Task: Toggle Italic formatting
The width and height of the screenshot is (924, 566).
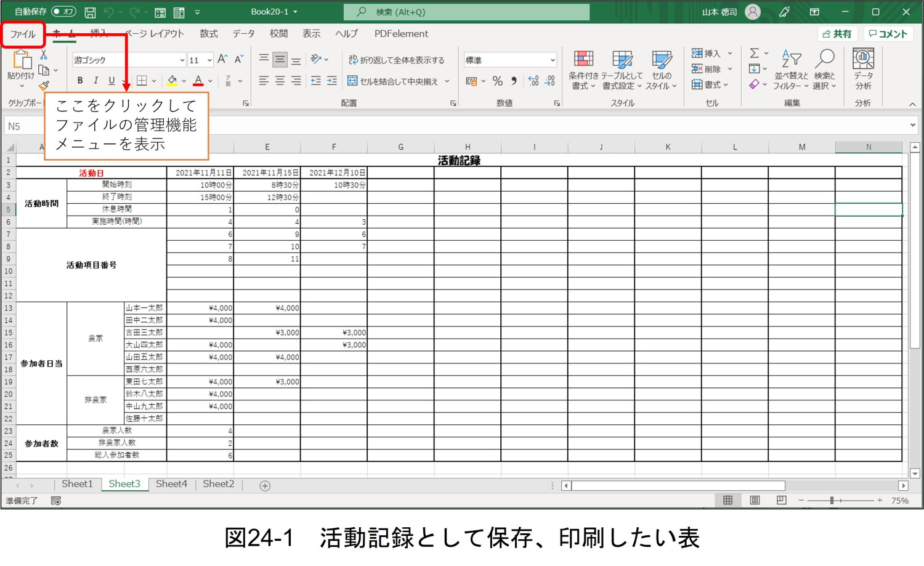Action: (95, 81)
